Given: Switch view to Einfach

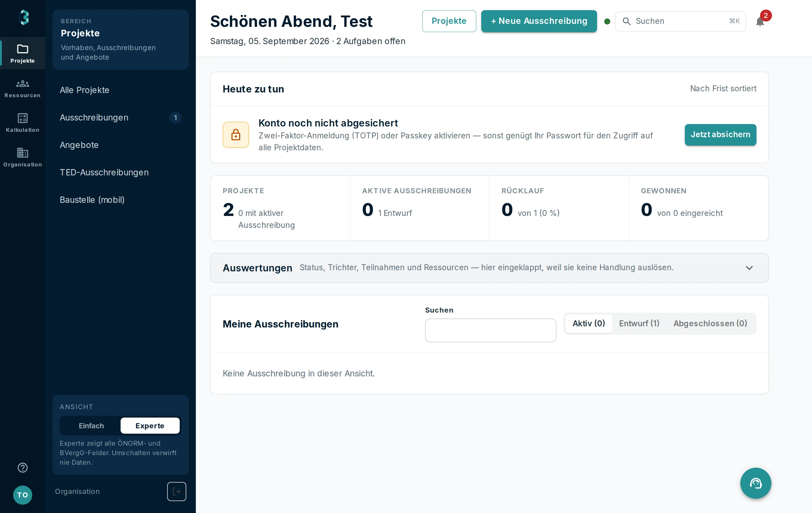Looking at the screenshot, I should point(91,426).
